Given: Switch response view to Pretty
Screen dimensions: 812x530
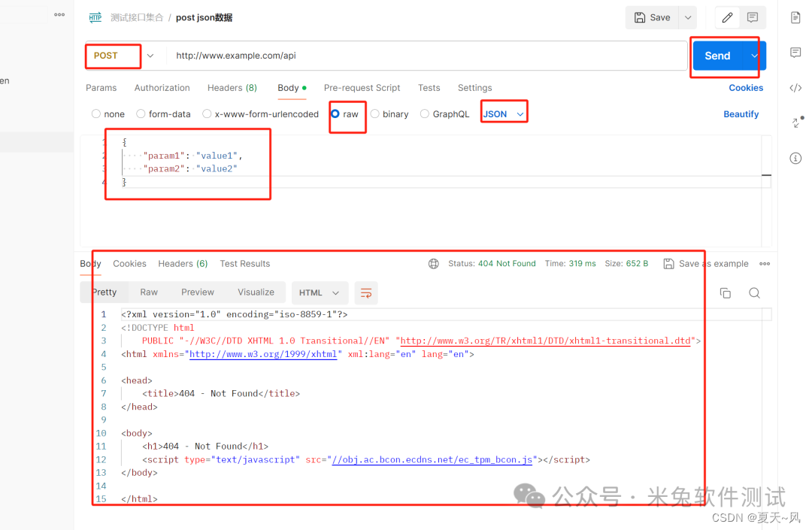Looking at the screenshot, I should 104,292.
